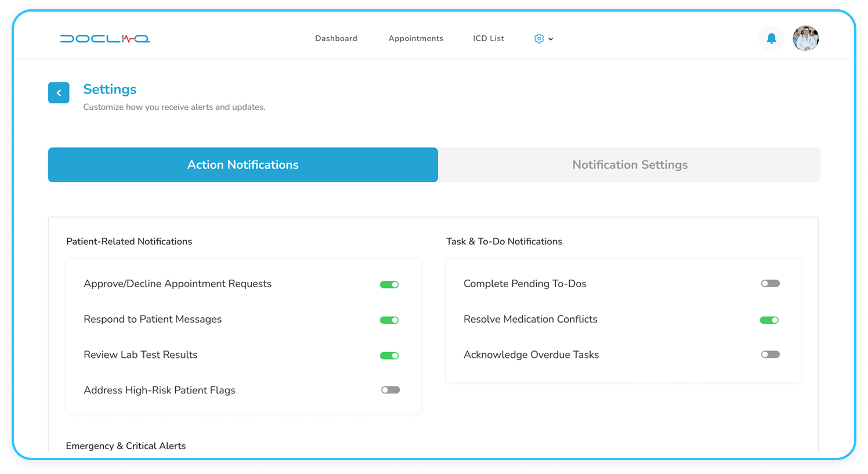Image resolution: width=868 pixels, height=474 pixels.
Task: Navigate to the ICD List page
Action: click(488, 38)
